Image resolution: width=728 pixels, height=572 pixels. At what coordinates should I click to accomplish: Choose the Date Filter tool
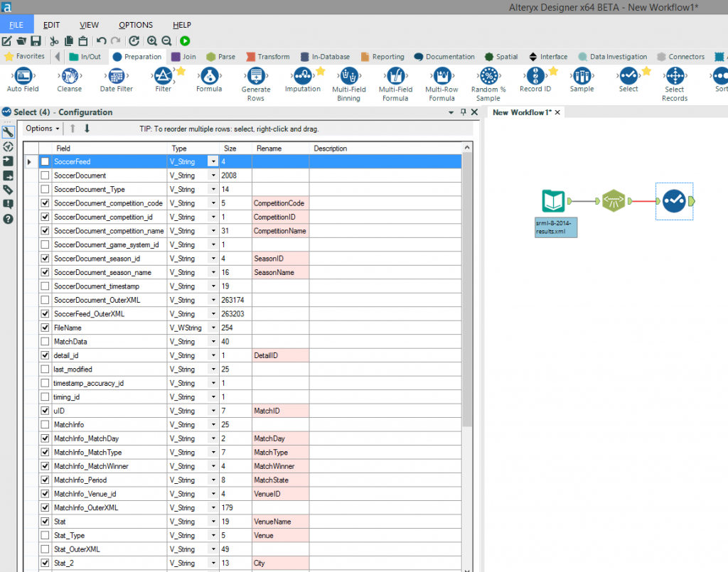pos(116,80)
